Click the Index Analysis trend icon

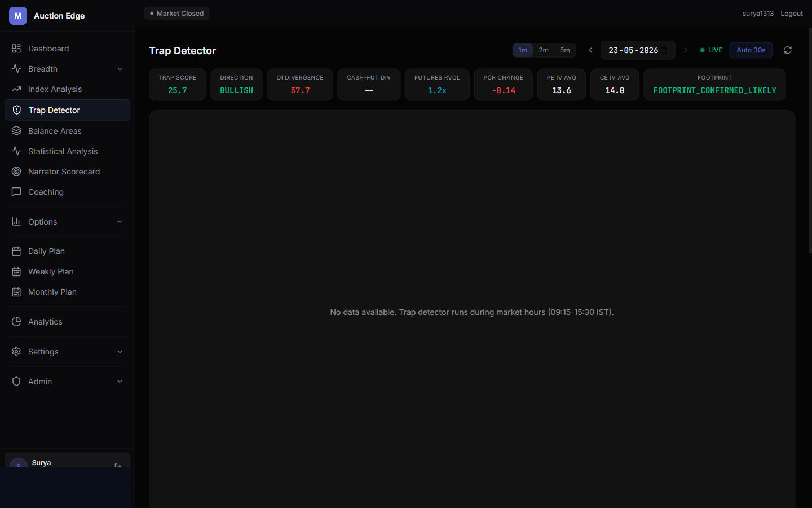[x=16, y=89]
